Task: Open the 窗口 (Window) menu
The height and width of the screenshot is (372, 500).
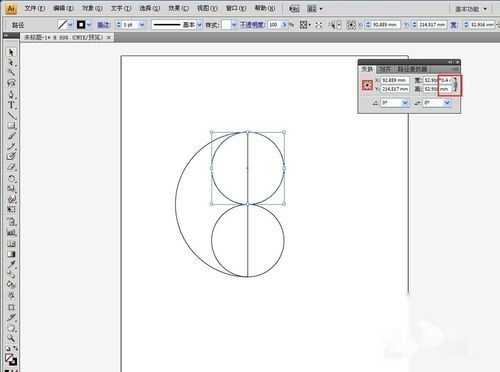Action: [x=236, y=8]
